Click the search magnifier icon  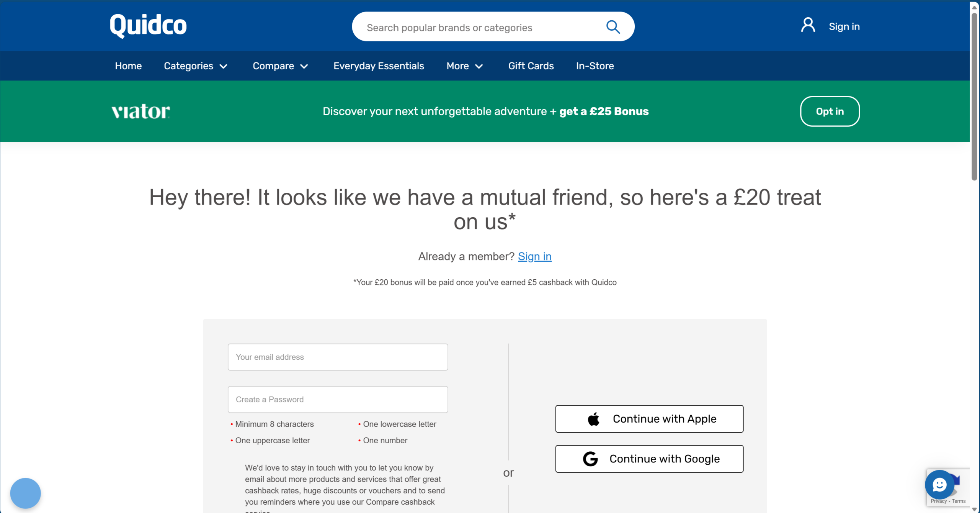pos(612,26)
